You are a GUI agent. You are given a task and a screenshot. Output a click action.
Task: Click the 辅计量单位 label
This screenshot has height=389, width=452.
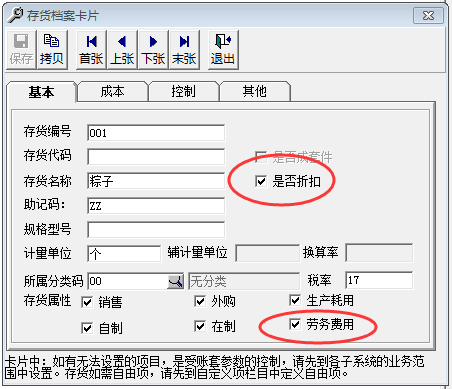(197, 252)
